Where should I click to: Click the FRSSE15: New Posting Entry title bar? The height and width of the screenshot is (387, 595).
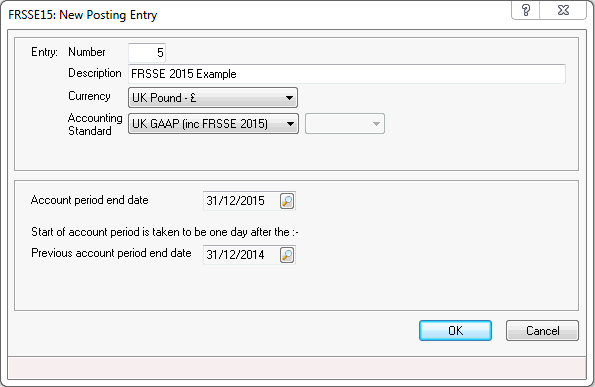[258, 15]
